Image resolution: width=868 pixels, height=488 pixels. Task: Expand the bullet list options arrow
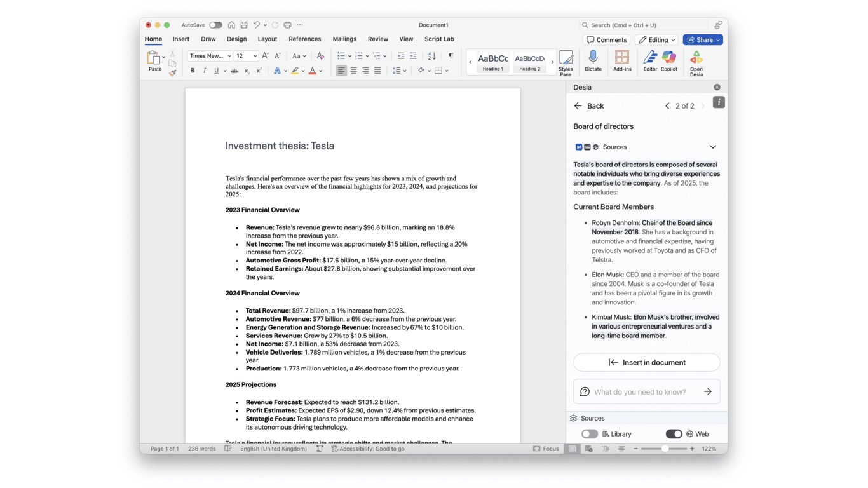(x=349, y=56)
